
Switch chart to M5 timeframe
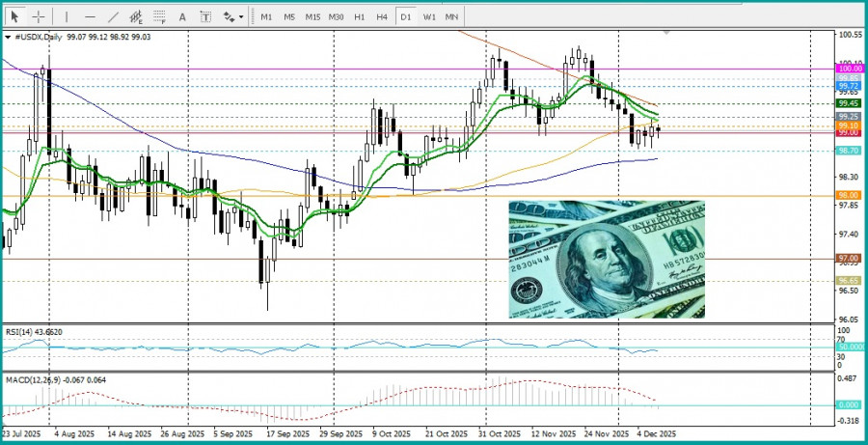click(289, 17)
